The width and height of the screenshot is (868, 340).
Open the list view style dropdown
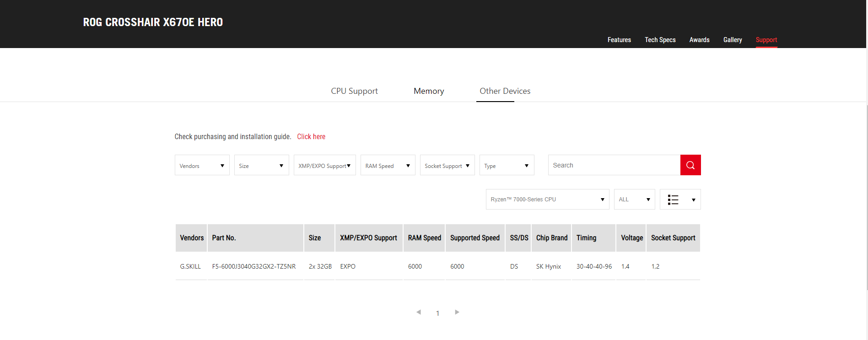click(680, 200)
